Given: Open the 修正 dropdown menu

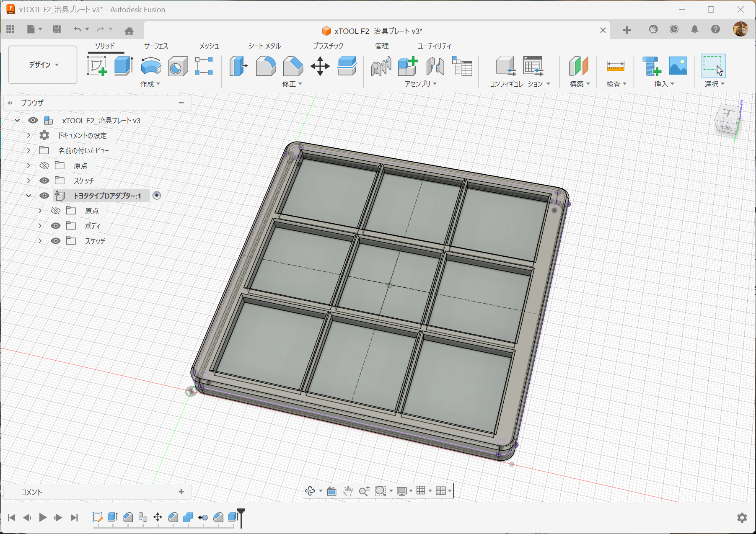Looking at the screenshot, I should (x=292, y=84).
